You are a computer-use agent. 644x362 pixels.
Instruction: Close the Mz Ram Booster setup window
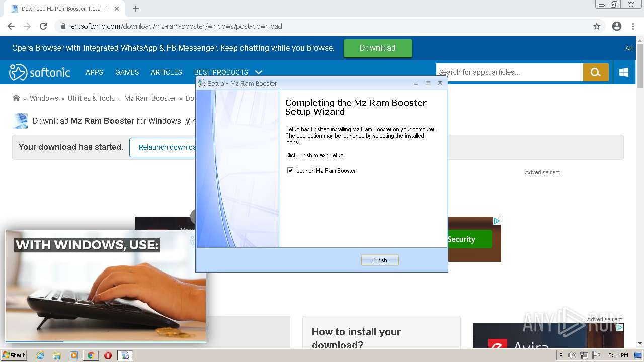[440, 83]
